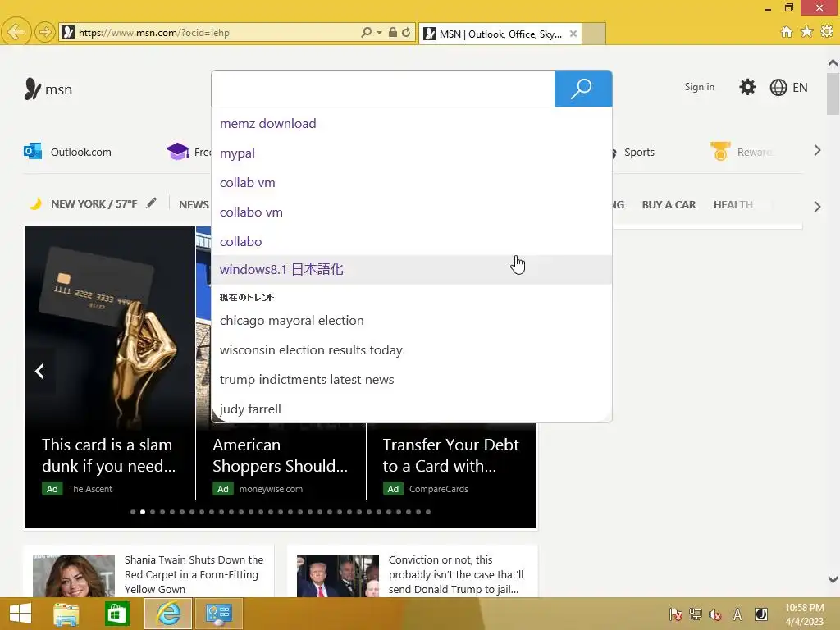Expand shortcuts row with right chevron

(817, 151)
